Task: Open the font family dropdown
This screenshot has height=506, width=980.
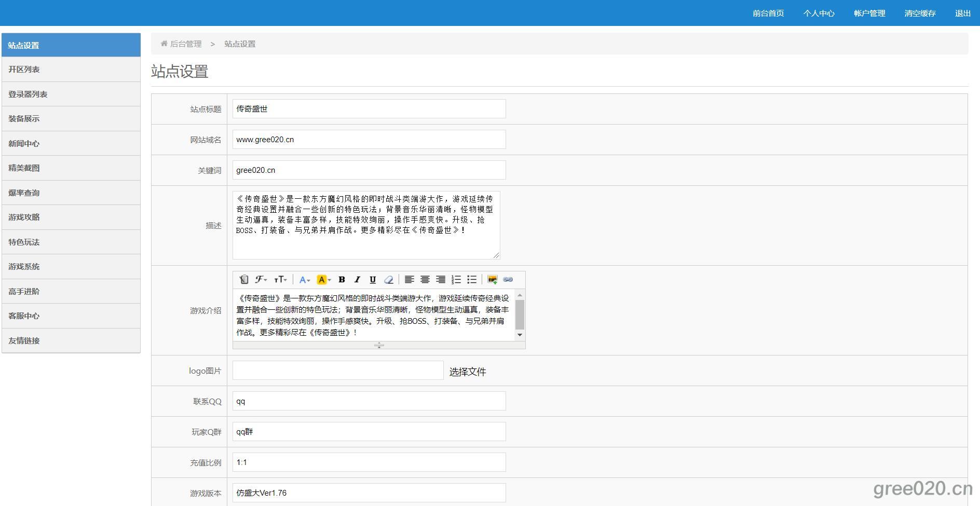Action: [x=261, y=280]
